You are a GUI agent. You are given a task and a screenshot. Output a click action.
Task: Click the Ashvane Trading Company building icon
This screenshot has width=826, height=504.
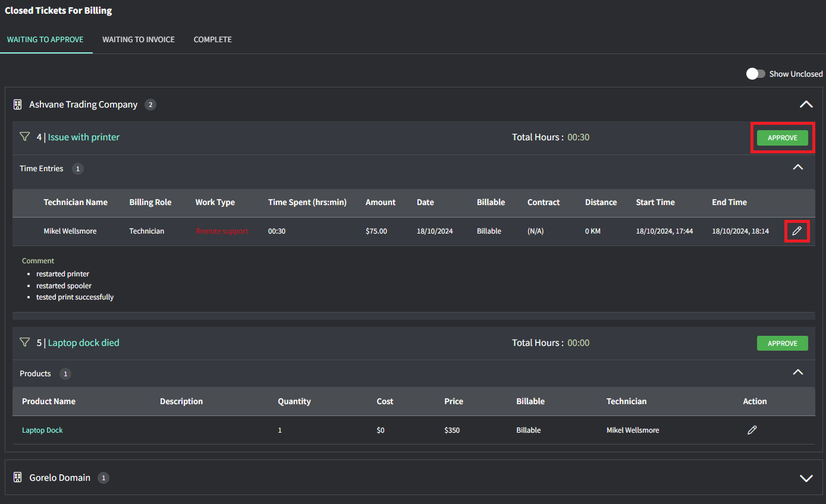coord(18,105)
